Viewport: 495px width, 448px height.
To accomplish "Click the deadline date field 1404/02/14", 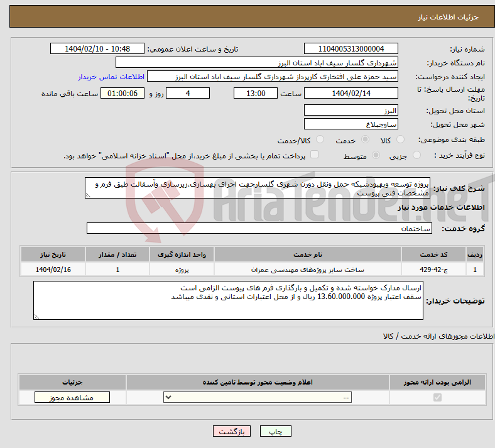I will [x=351, y=93].
